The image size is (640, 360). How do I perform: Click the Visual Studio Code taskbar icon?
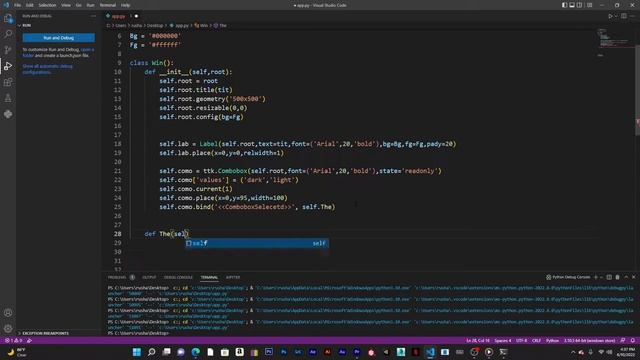coord(430,352)
